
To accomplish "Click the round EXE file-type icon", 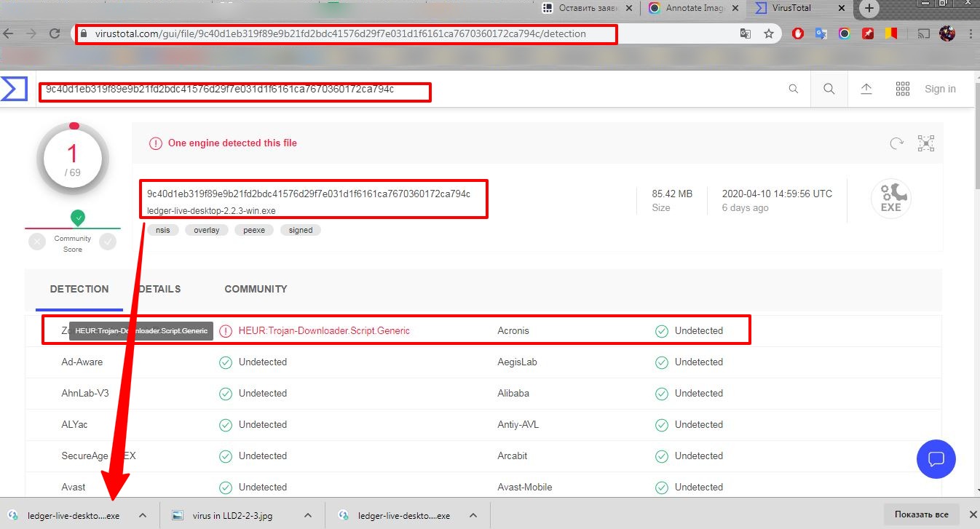I will pyautogui.click(x=891, y=198).
